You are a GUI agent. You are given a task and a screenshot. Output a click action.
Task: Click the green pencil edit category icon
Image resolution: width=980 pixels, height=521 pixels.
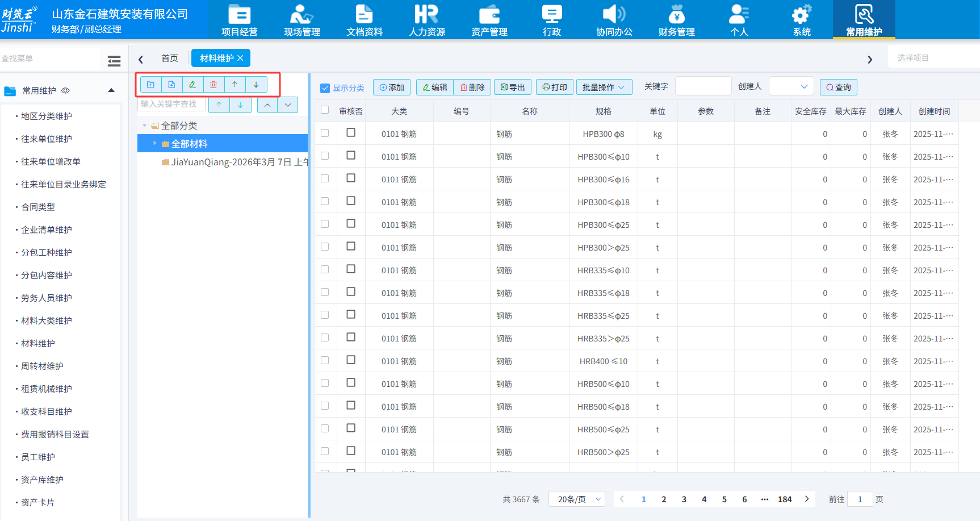[192, 85]
